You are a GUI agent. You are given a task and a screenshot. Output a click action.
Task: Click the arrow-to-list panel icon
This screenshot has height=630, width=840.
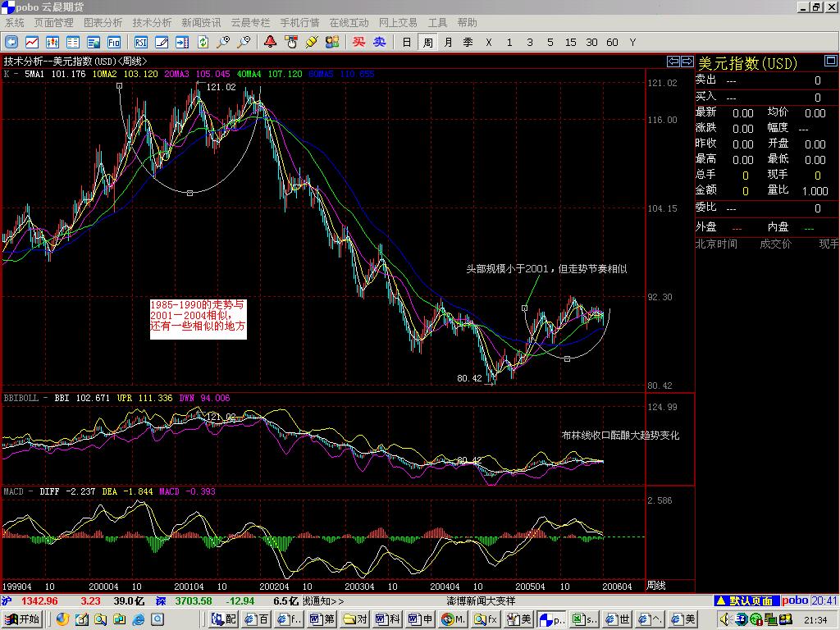(182, 42)
